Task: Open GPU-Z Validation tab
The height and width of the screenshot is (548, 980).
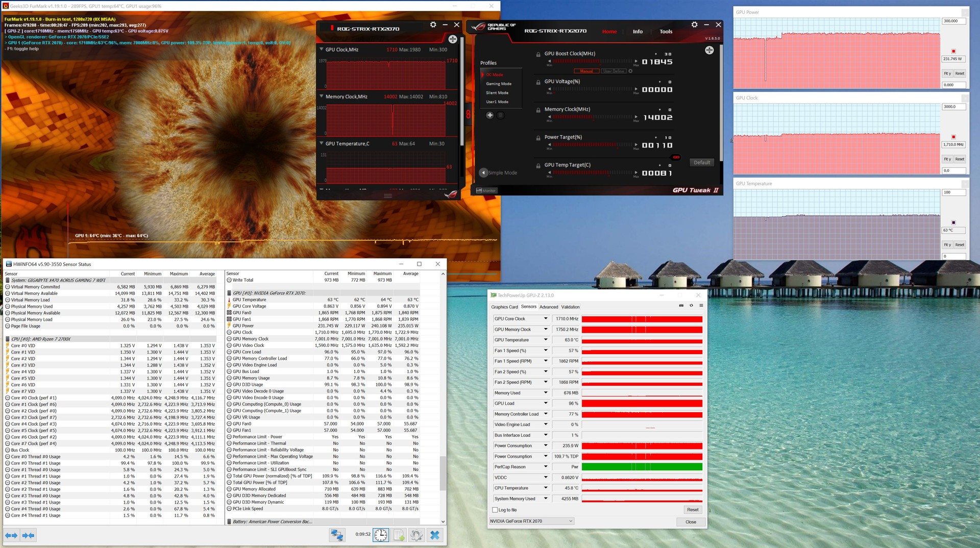Action: click(570, 307)
